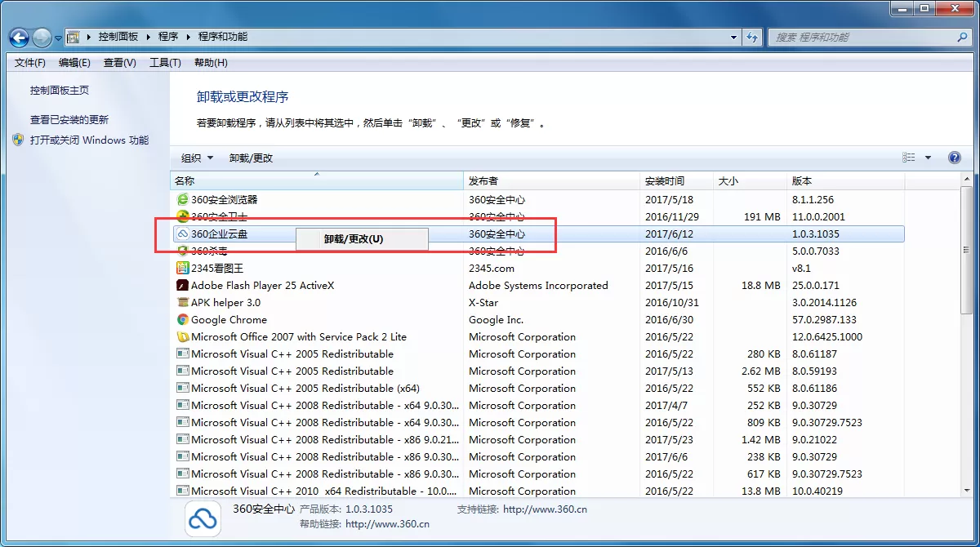The width and height of the screenshot is (980, 547).
Task: Open the 查看(V) menu
Action: pyautogui.click(x=120, y=63)
